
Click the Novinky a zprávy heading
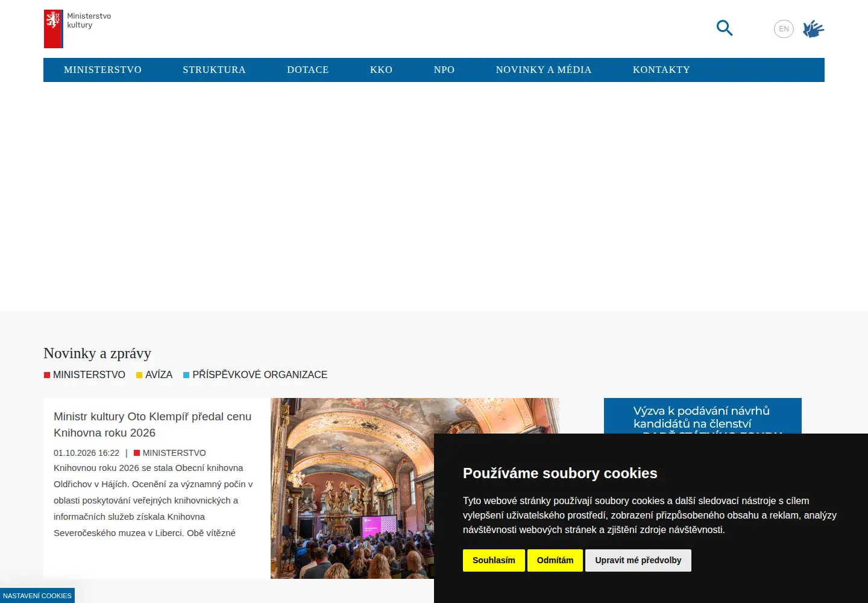coord(97,353)
